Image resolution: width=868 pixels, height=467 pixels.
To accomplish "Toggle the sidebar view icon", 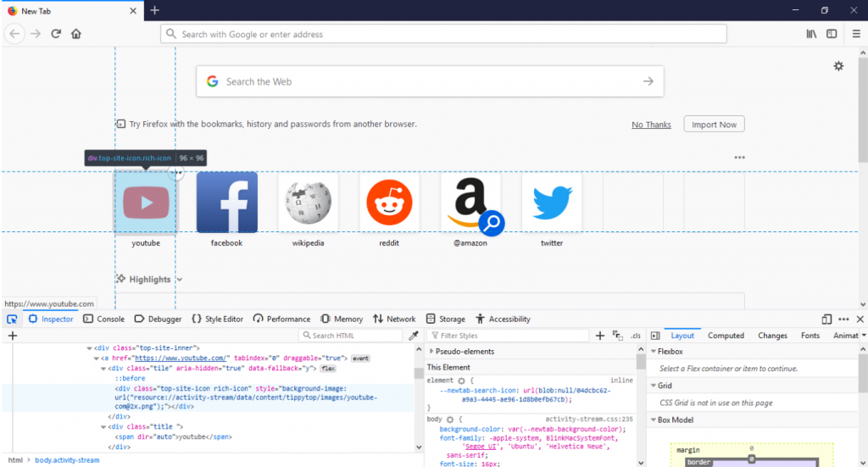I will 832,34.
